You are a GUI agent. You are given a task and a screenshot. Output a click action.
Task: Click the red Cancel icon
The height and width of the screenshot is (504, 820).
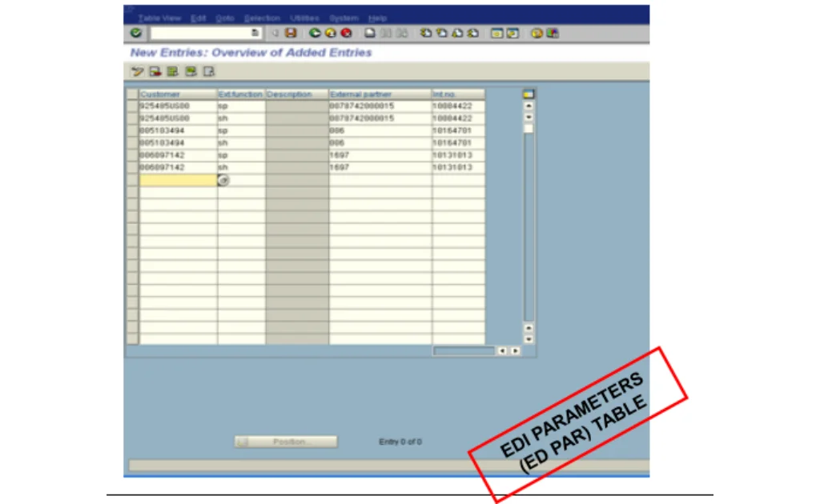[x=346, y=33]
